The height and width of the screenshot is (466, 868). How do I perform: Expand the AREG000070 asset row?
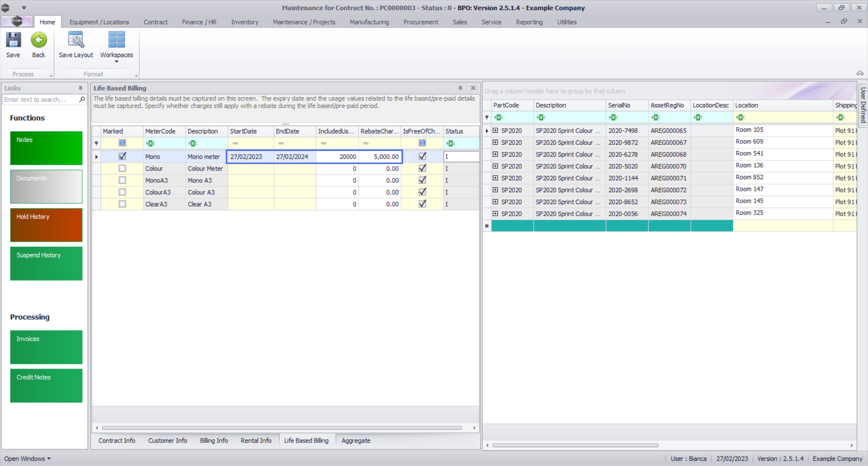pyautogui.click(x=495, y=166)
